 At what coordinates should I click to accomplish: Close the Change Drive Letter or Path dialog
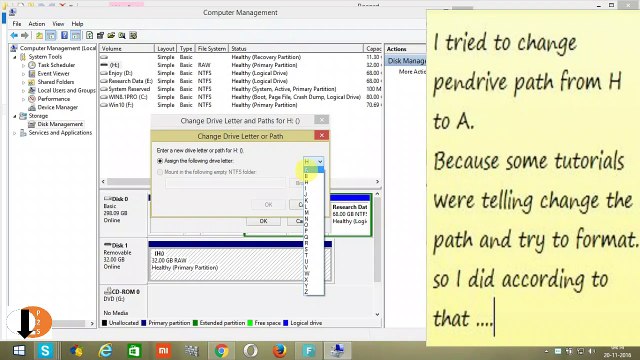click(322, 136)
